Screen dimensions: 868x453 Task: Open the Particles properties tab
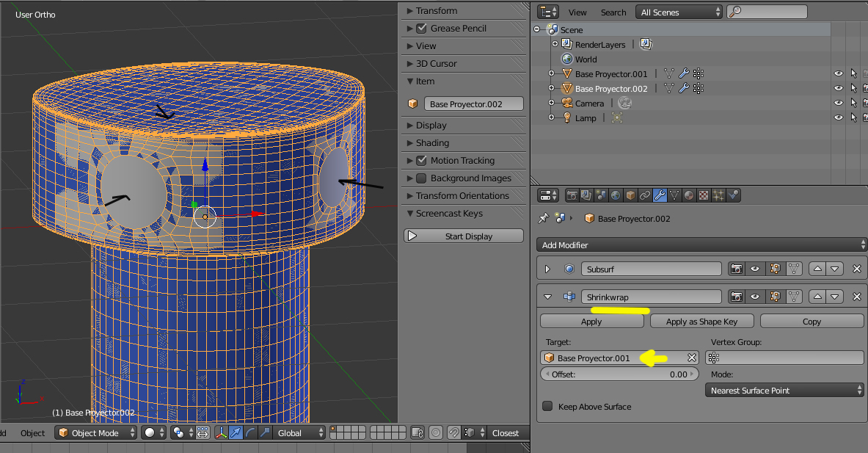[719, 195]
